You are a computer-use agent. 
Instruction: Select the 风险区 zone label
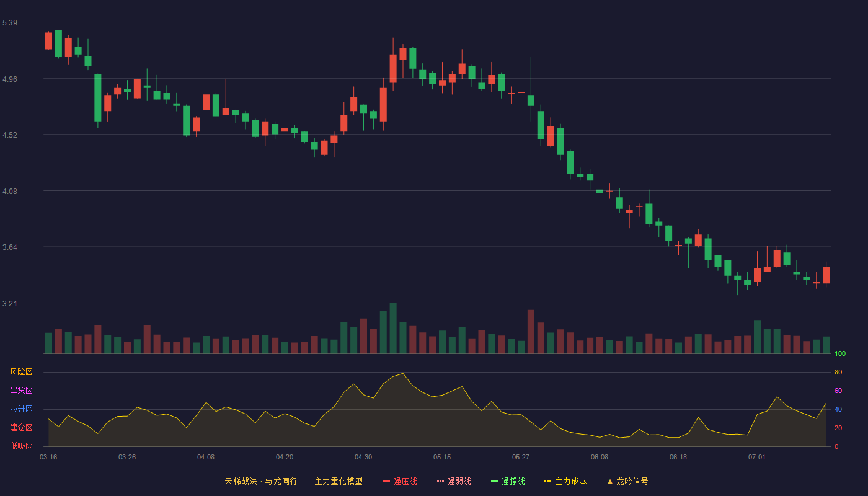(x=21, y=372)
